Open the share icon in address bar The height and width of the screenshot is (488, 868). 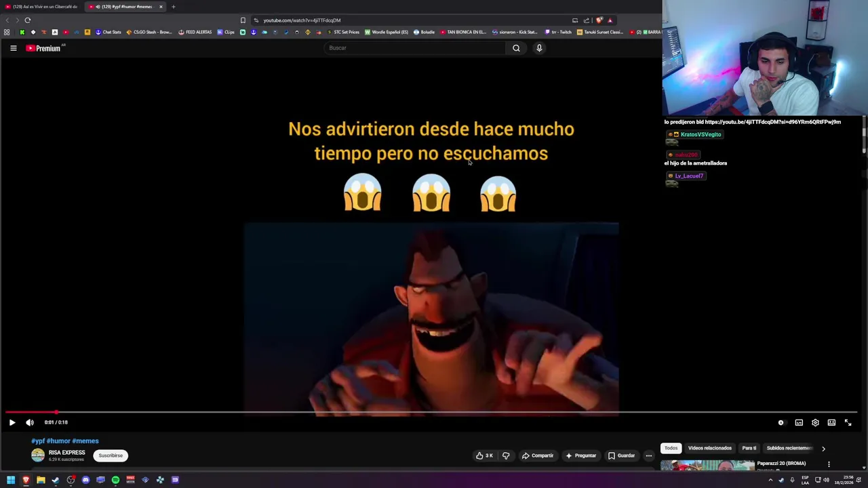(587, 20)
